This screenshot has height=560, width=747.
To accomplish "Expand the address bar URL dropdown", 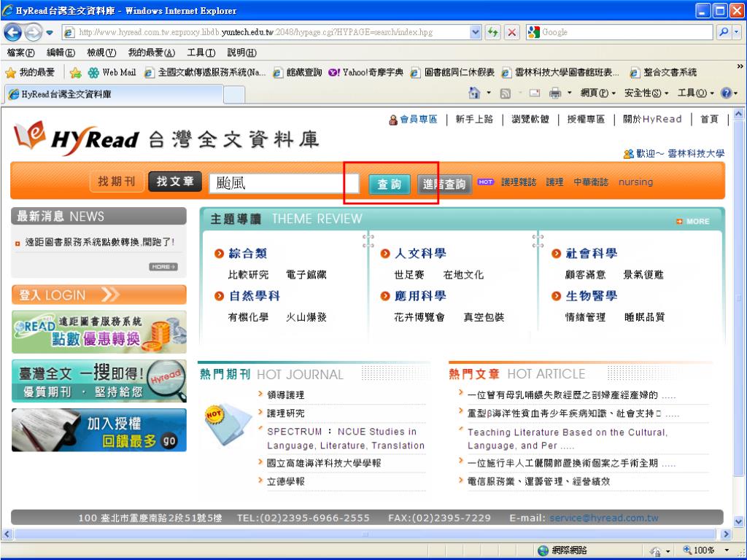I will (x=475, y=32).
